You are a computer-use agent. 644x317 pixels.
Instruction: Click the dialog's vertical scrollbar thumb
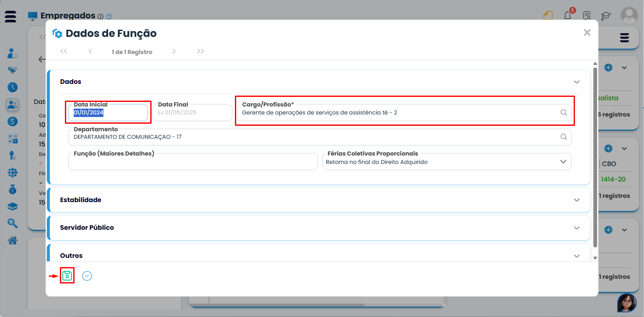point(595,157)
